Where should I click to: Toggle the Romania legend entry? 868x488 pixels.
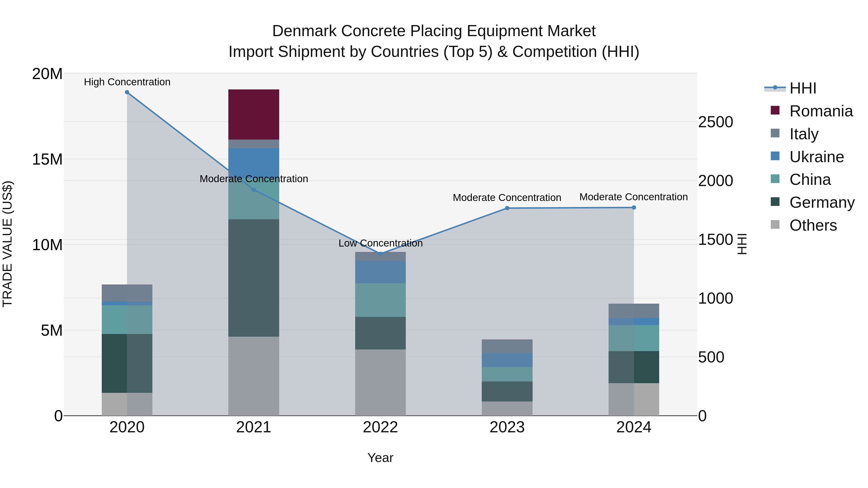(812, 111)
